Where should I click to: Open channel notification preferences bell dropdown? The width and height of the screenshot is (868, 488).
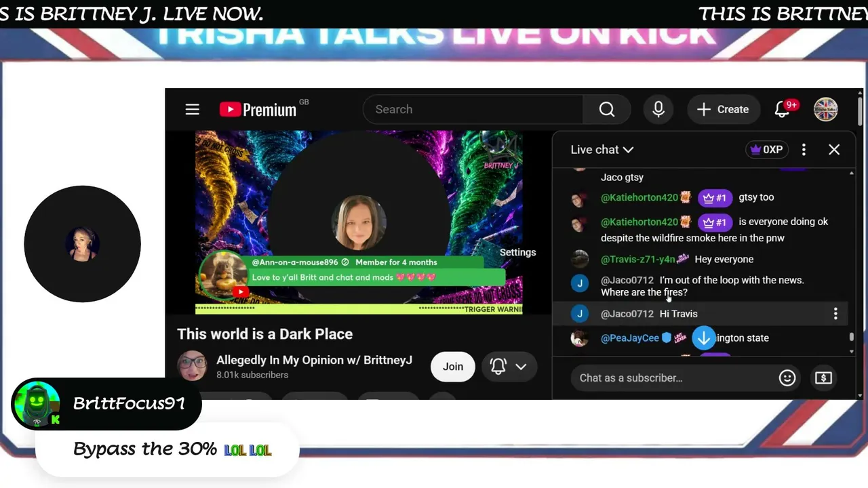tap(509, 367)
